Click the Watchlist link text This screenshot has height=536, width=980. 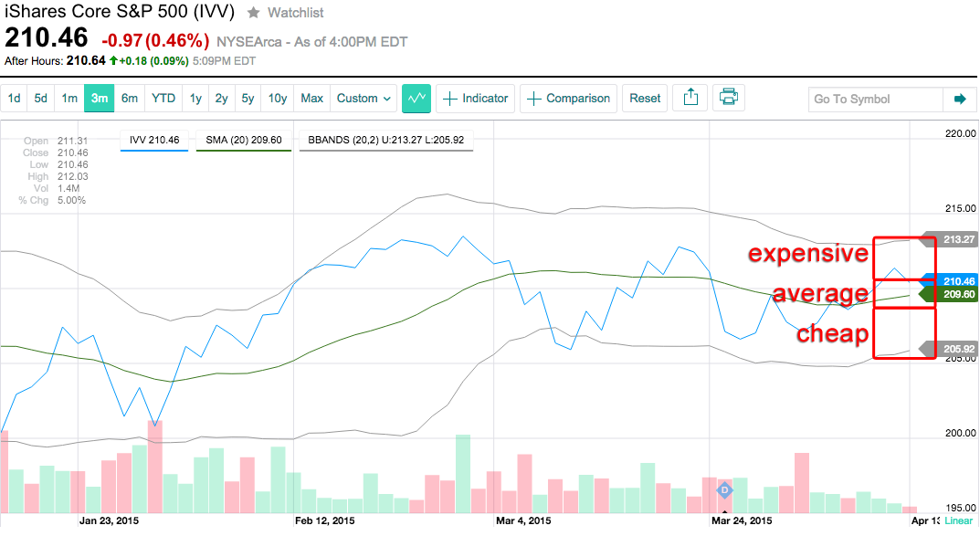pyautogui.click(x=296, y=13)
